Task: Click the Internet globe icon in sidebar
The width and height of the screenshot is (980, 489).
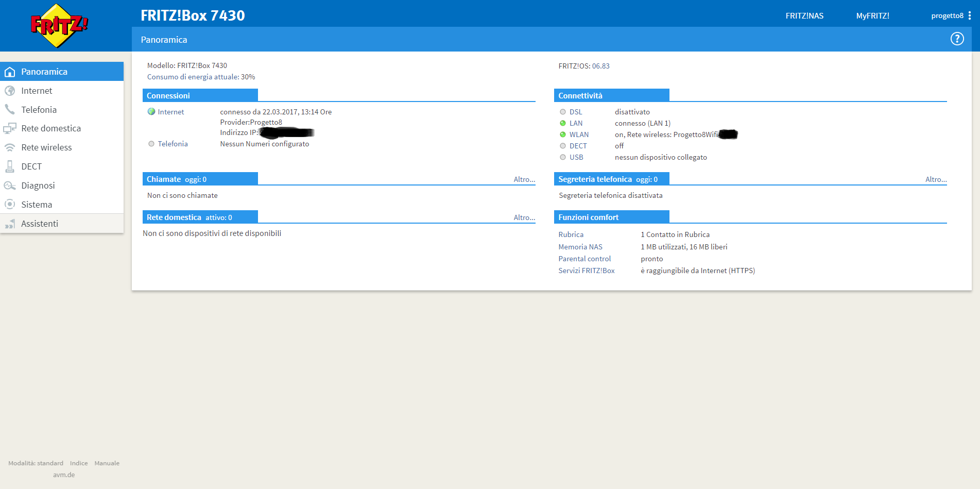Action: coord(10,91)
